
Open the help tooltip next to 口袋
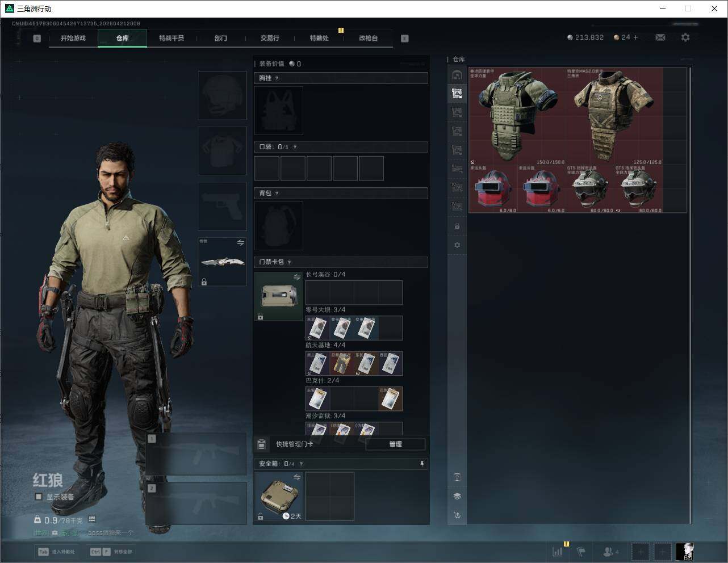(295, 147)
